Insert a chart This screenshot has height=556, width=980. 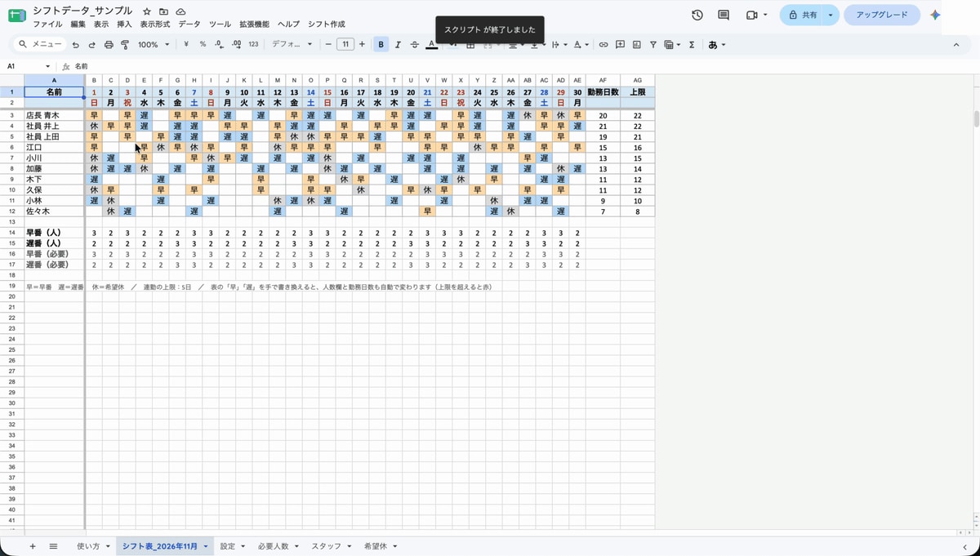(637, 45)
